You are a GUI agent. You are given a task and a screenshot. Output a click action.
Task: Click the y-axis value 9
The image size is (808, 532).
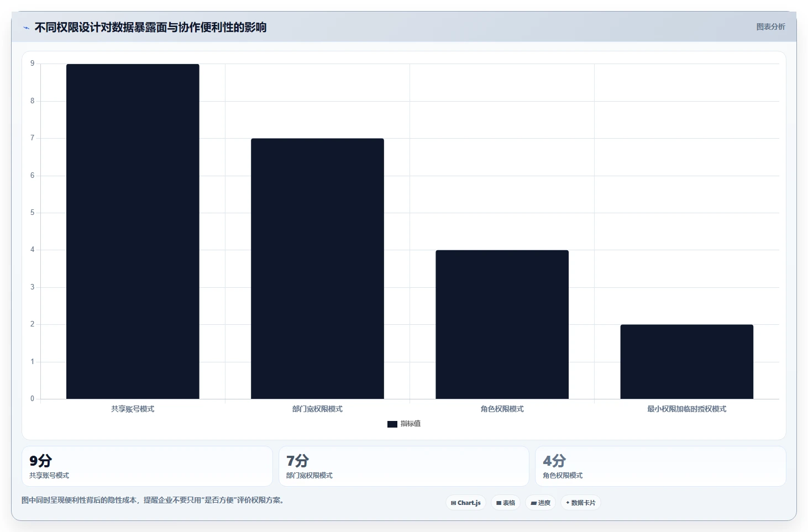click(32, 64)
